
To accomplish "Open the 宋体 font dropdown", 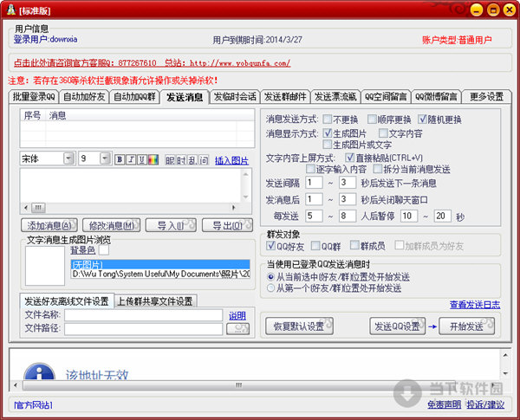I will 69,158.
